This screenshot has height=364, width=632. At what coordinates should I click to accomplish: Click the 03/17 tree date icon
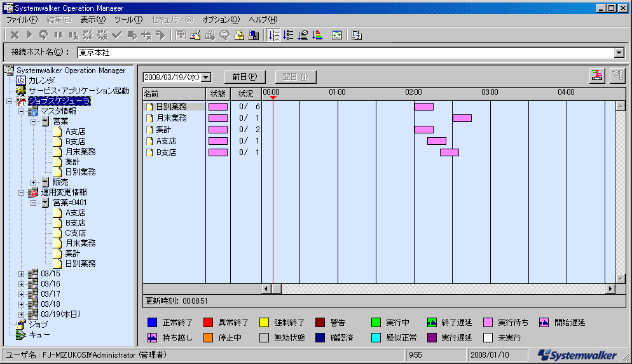point(33,294)
